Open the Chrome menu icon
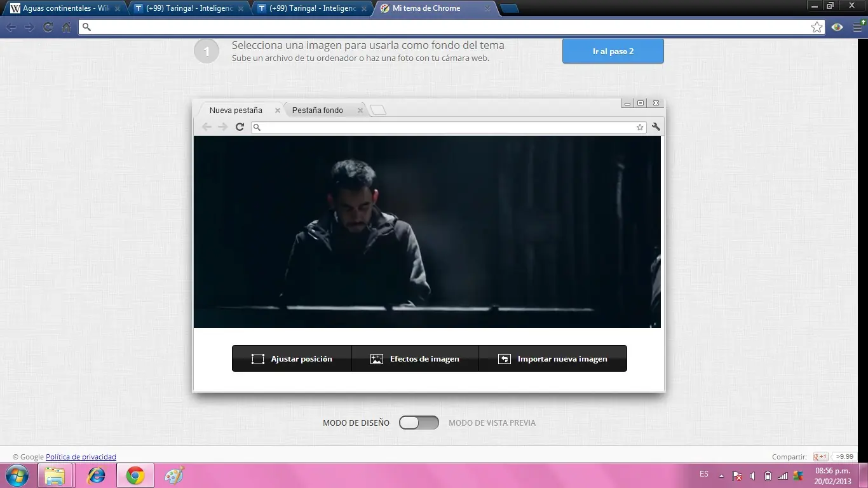This screenshot has width=868, height=488. (858, 27)
